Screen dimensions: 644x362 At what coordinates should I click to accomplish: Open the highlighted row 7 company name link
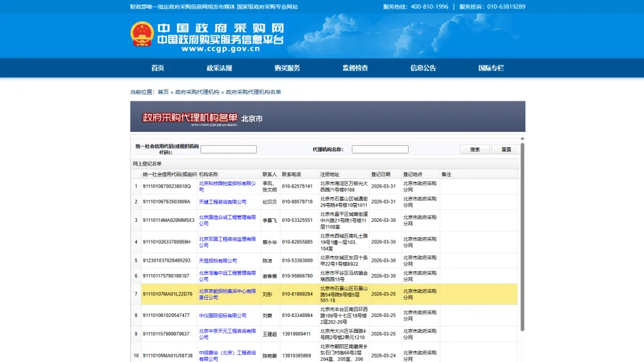228,294
